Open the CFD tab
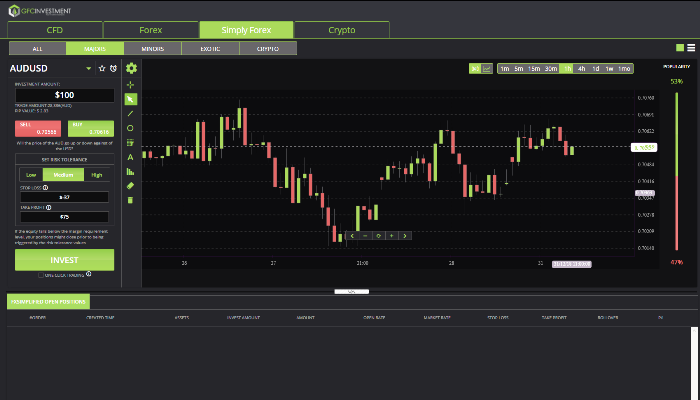The width and height of the screenshot is (700, 400). [55, 30]
